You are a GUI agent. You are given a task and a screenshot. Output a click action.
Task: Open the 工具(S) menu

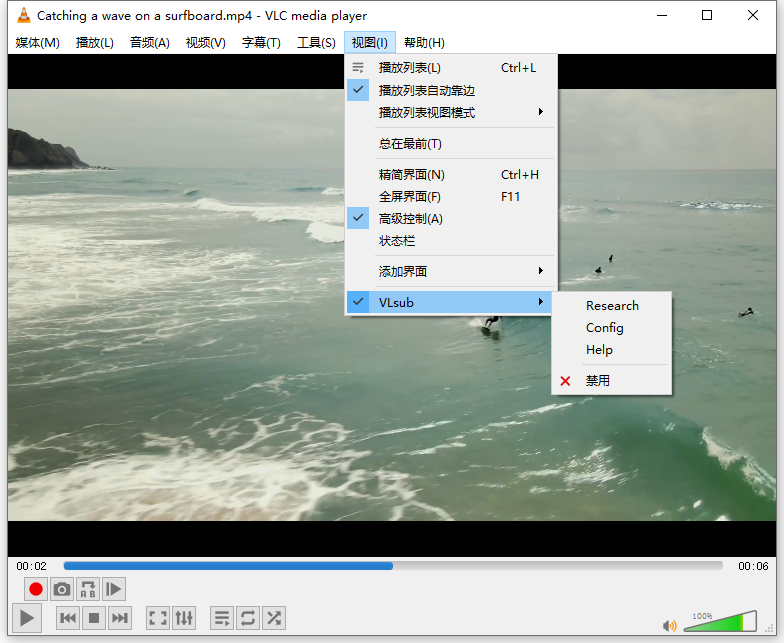(x=316, y=42)
